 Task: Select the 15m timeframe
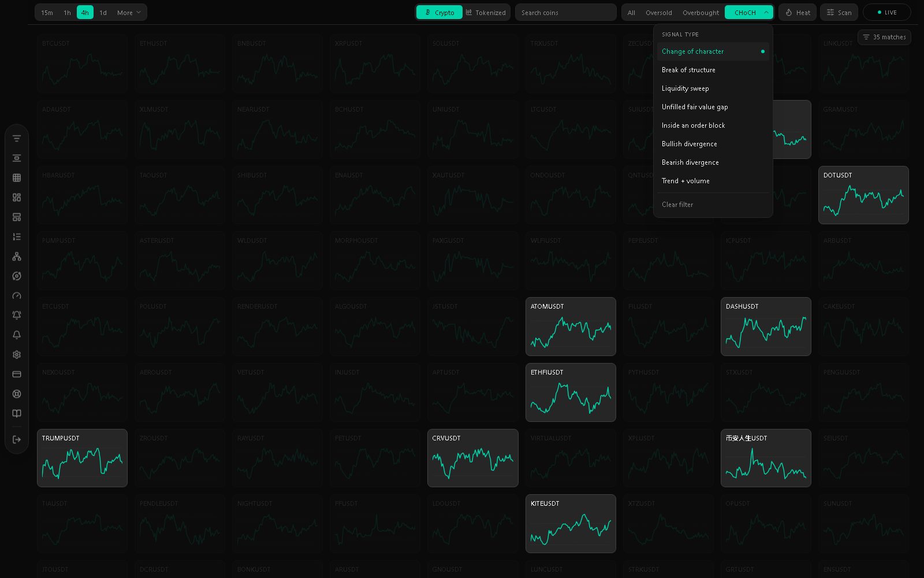coord(47,12)
